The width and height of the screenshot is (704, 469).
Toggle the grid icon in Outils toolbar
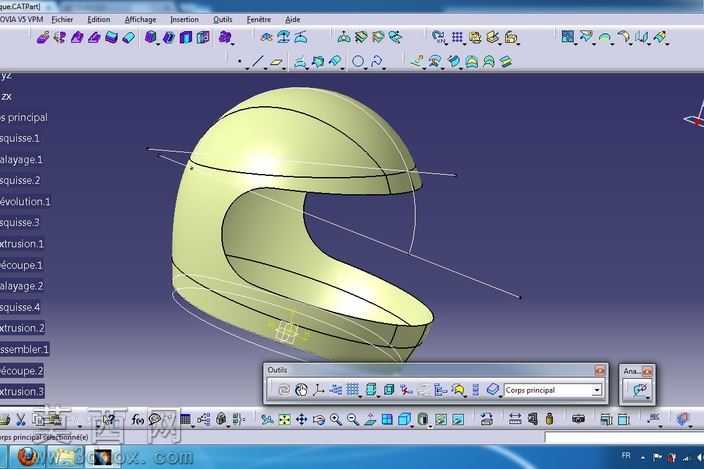[x=352, y=390]
